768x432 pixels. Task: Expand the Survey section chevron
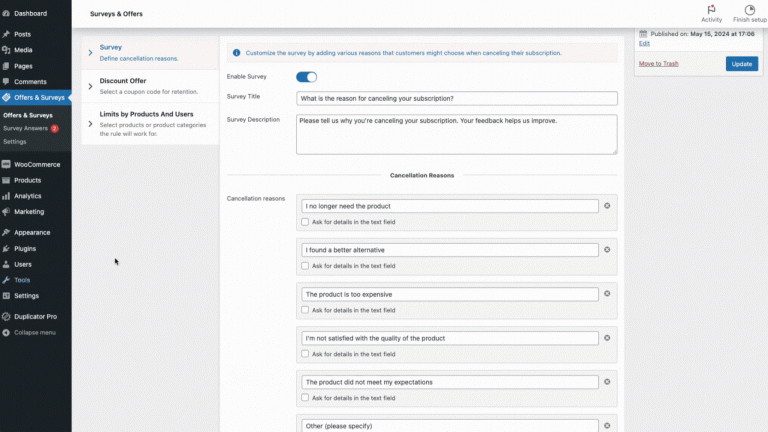point(90,52)
